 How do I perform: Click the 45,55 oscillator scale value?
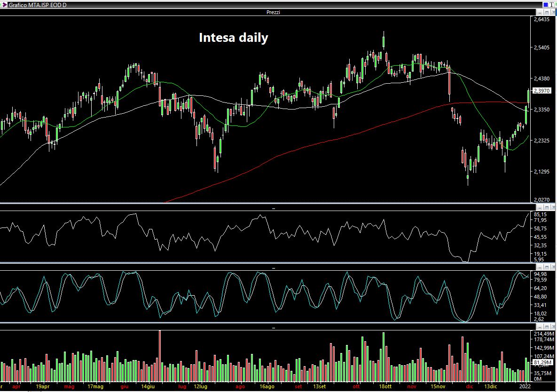[540, 237]
